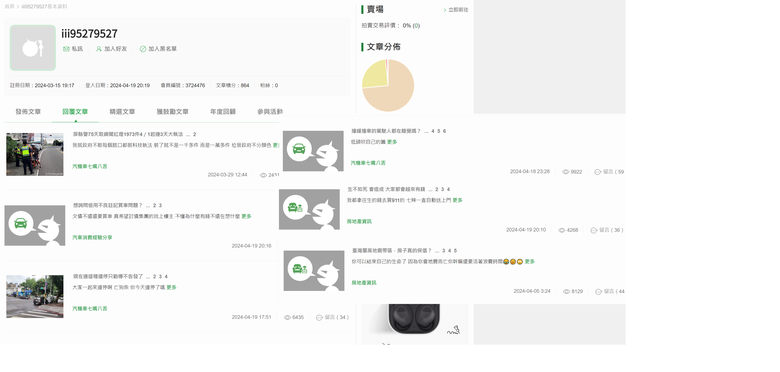
Task: Go to the 首頁 breadcrumb link
Action: (9, 6)
